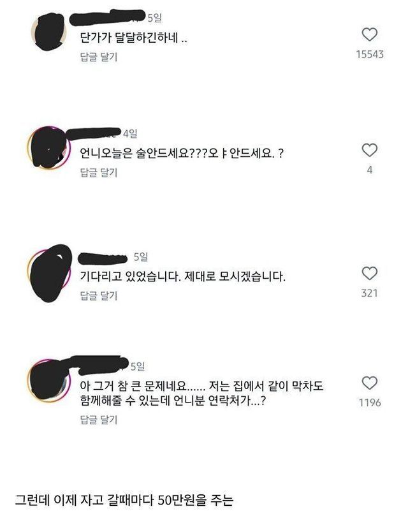Click 답글 달기 under '기다리고 있었습니다' comment
Image resolution: width=408 pixels, height=532 pixels.
point(99,295)
